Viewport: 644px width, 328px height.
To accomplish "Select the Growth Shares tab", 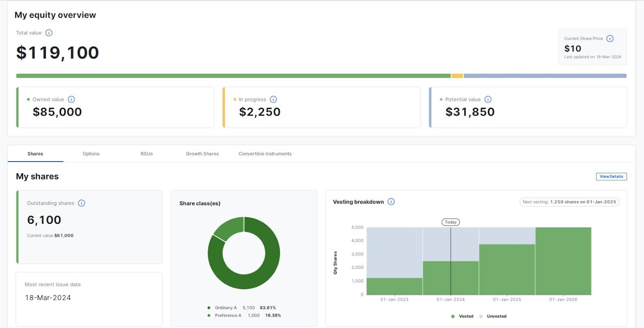I will point(202,154).
